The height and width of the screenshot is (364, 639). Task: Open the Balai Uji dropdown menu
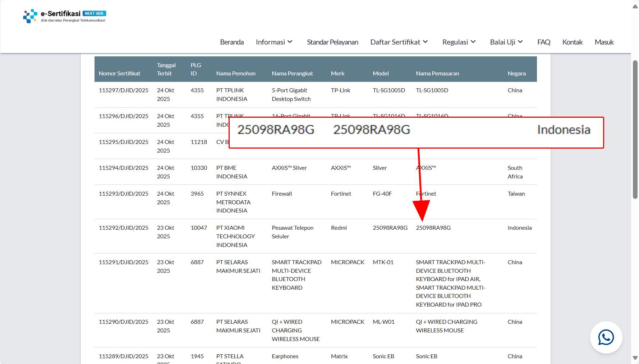[506, 42]
